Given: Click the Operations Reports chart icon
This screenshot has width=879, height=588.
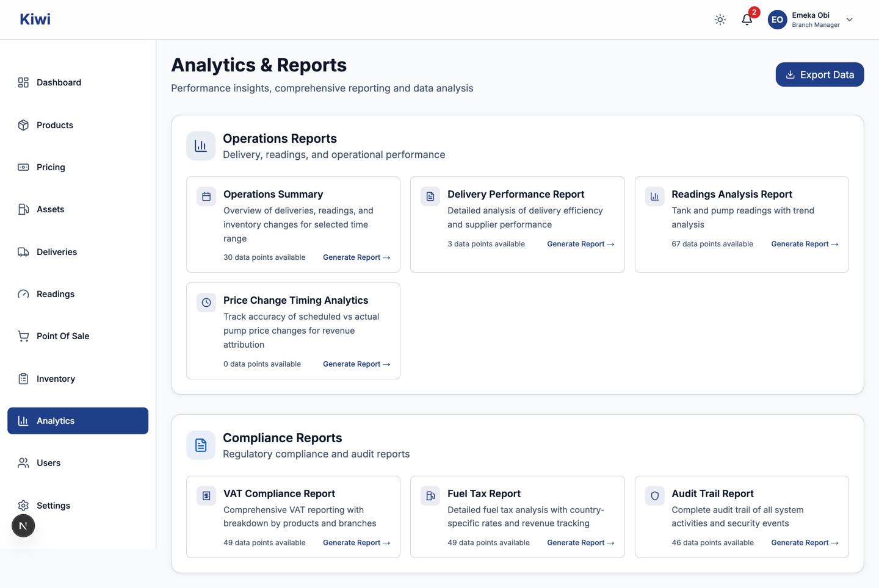Looking at the screenshot, I should click(x=201, y=146).
